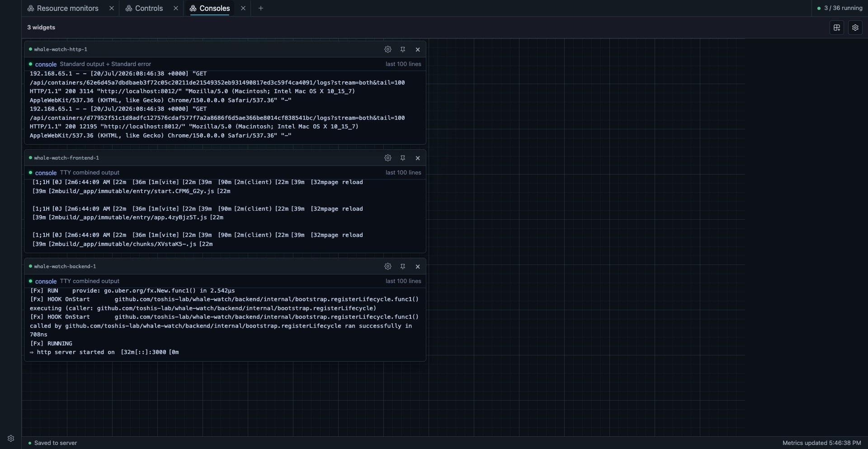The image size is (868, 449).
Task: Click the whale-watch-frontend-1 widget title
Action: click(x=66, y=158)
